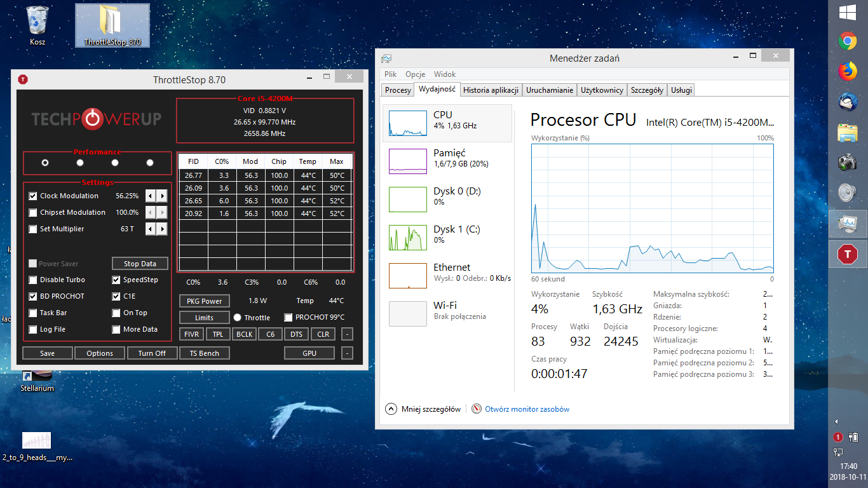This screenshot has height=488, width=868.
Task: Click the battery power tray icon
Action: tap(854, 437)
